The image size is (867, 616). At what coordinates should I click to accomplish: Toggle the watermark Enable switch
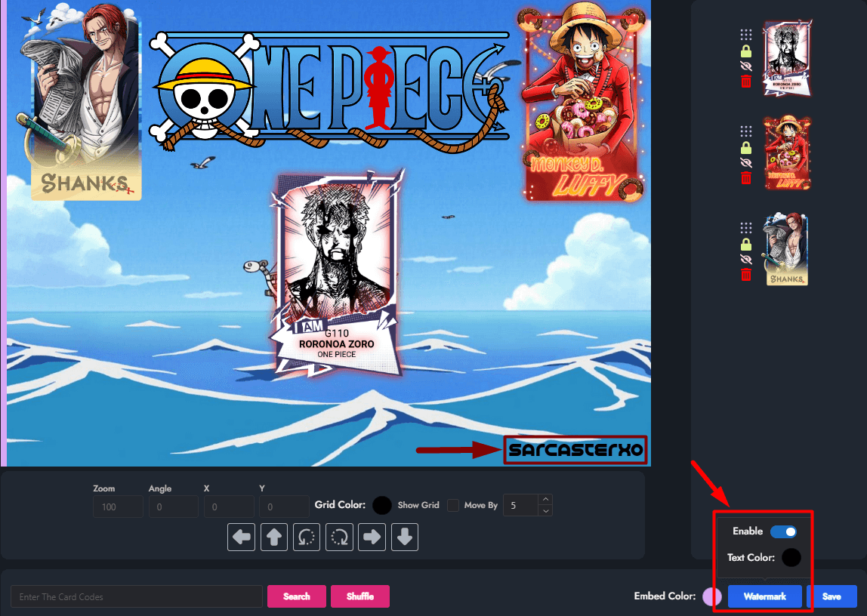pos(783,531)
